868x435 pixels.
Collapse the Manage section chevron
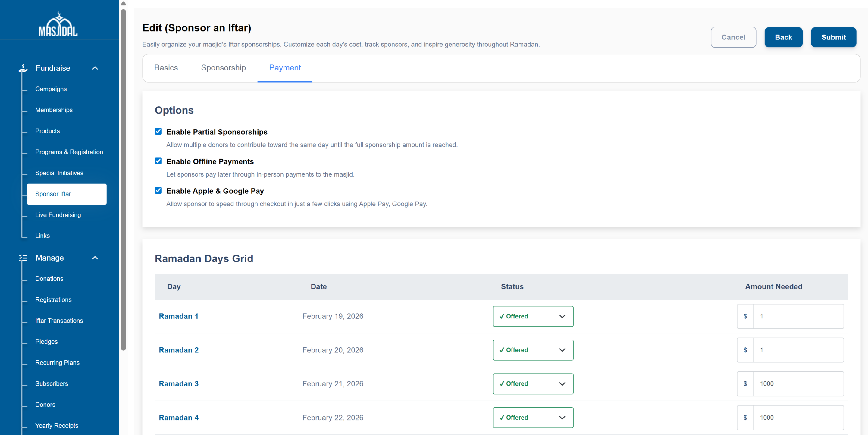click(x=95, y=258)
